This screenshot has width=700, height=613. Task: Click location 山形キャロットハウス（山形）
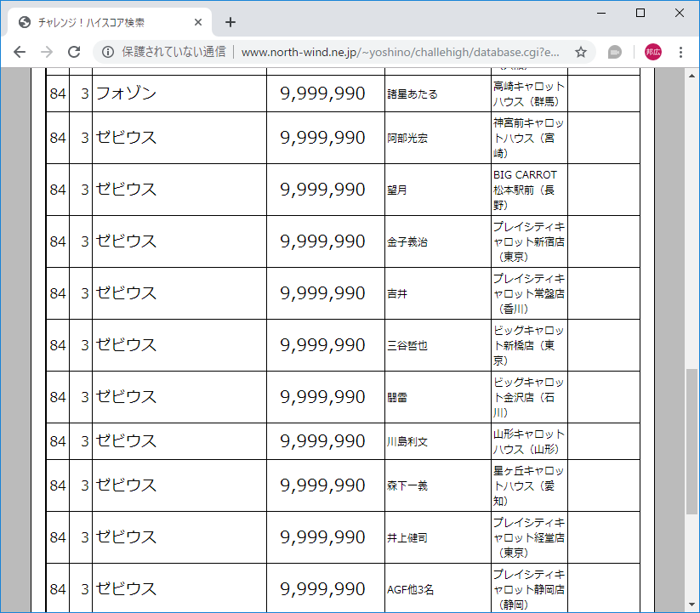pos(529,441)
